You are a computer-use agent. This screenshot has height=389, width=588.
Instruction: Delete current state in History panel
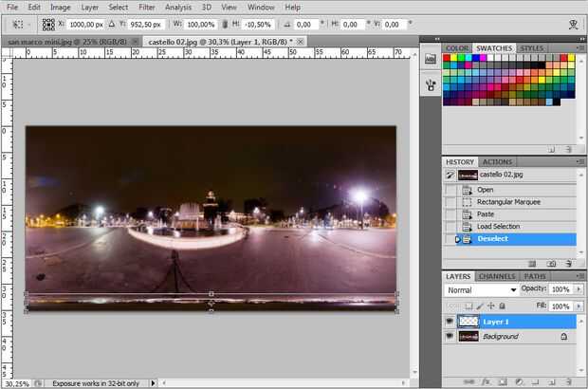(x=568, y=264)
